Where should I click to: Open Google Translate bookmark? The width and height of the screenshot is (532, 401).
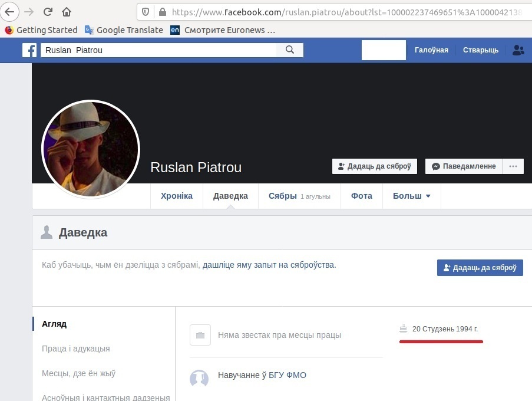click(124, 30)
